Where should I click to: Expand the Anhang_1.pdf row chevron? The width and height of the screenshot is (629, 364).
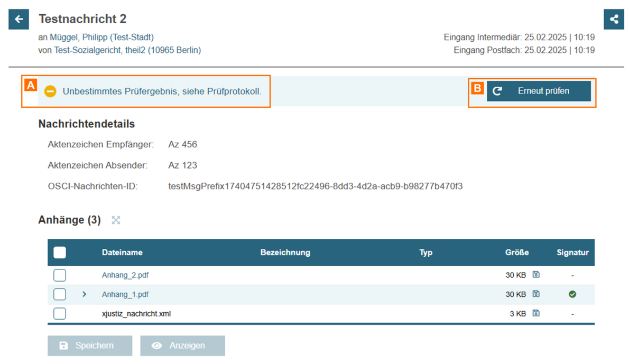point(84,294)
